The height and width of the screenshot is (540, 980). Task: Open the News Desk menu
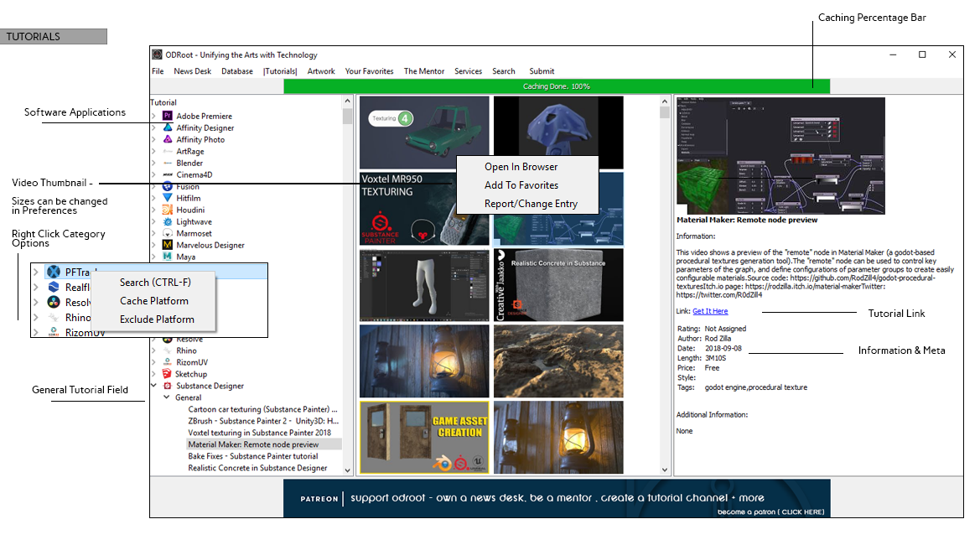pos(192,71)
